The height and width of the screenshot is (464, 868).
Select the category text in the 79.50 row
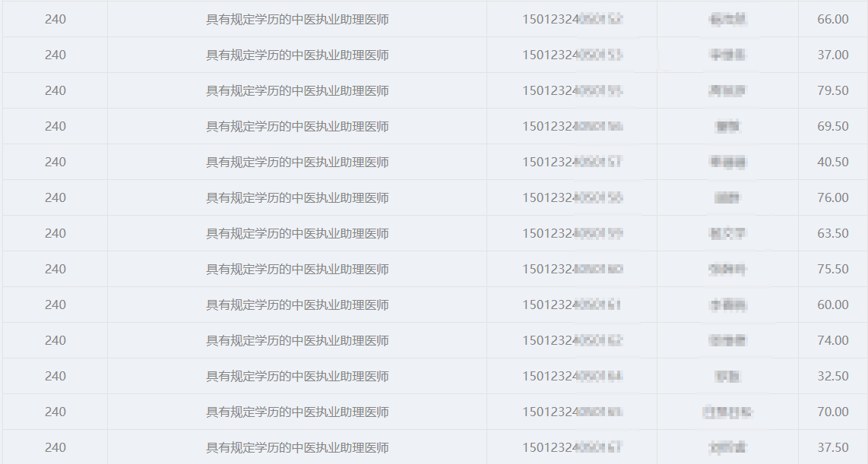297,90
